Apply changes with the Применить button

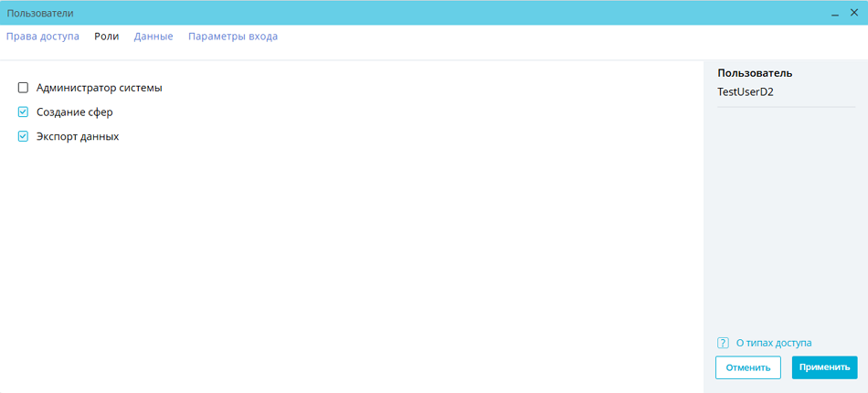tap(824, 367)
